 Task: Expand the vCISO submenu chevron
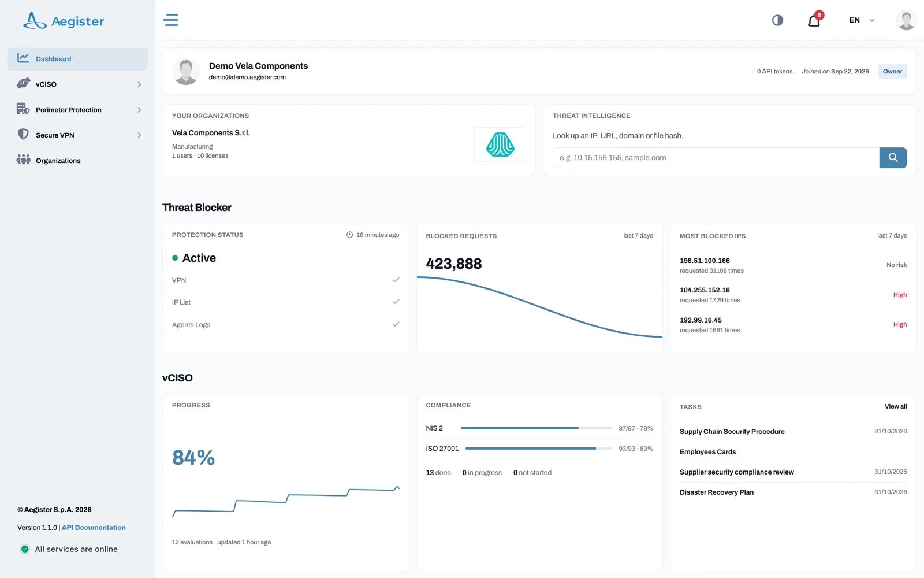click(139, 84)
